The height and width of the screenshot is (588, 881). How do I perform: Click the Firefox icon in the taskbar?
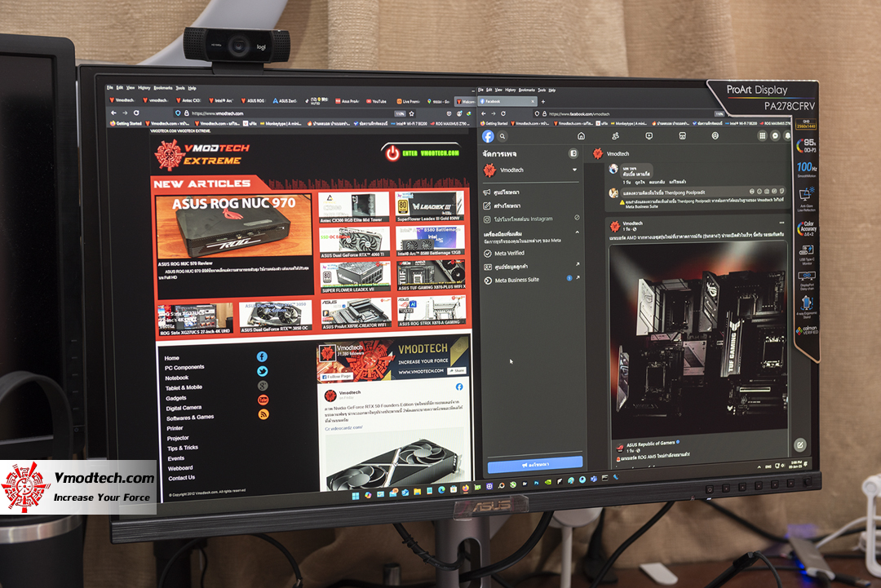pyautogui.click(x=466, y=489)
